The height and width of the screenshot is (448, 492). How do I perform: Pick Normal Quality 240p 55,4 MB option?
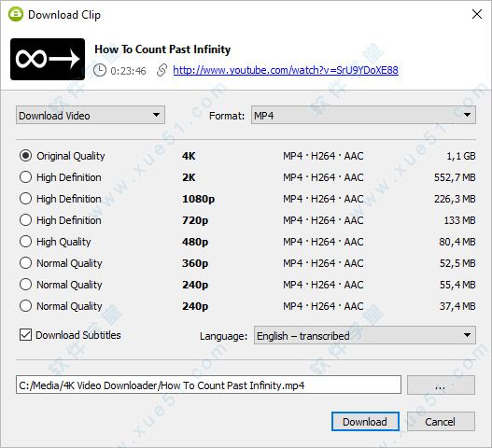click(25, 285)
